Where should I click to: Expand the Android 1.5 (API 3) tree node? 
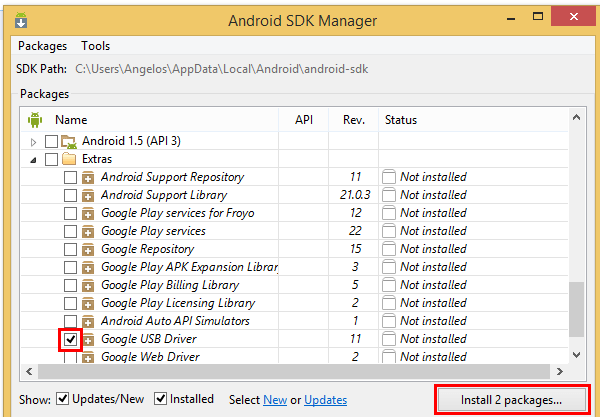[x=33, y=142]
